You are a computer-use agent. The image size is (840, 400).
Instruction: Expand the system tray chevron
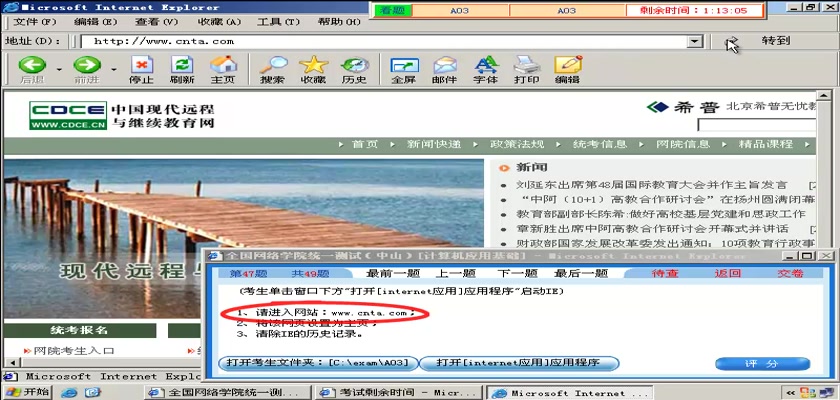790,393
